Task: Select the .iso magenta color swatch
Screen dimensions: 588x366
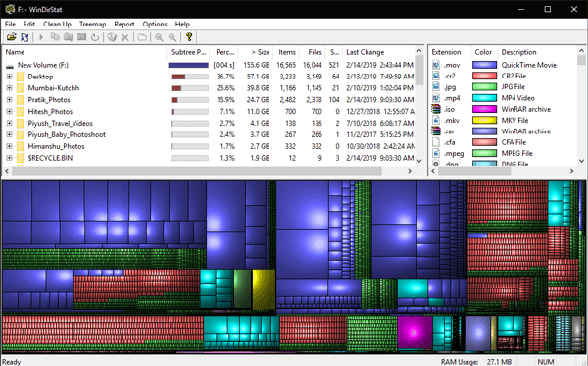Action: [x=484, y=109]
